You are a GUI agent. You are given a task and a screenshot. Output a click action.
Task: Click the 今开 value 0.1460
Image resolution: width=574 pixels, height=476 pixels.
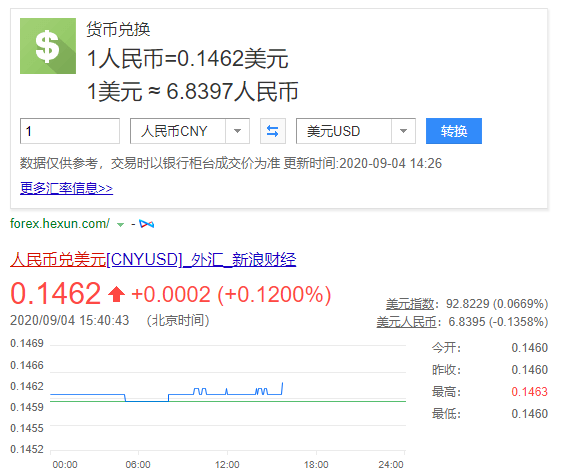point(529,348)
